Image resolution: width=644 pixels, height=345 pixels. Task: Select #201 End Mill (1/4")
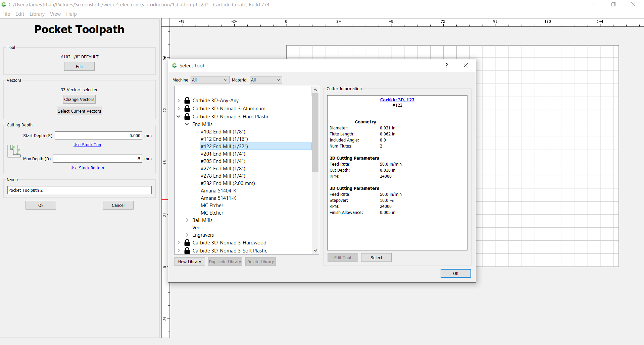pyautogui.click(x=223, y=154)
